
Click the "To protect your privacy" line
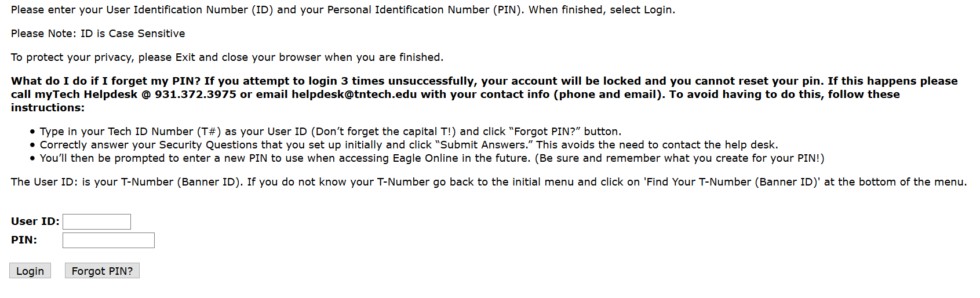pos(227,57)
